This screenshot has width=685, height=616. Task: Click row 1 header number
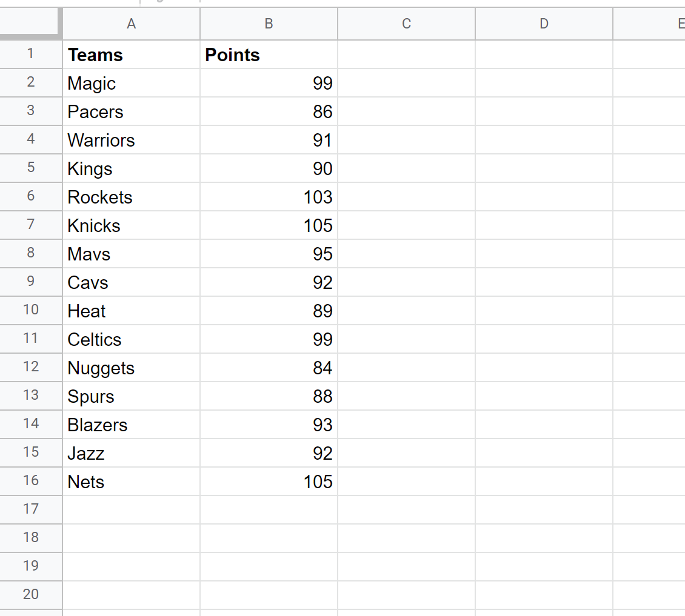click(x=31, y=54)
